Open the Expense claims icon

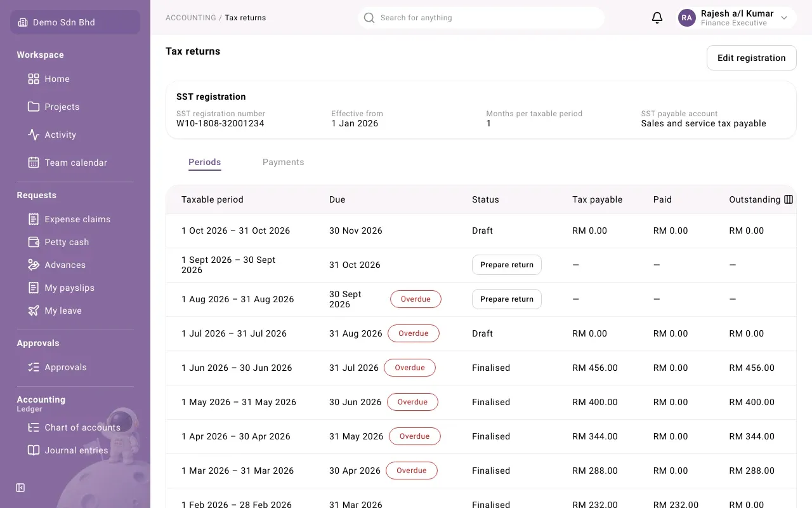click(34, 219)
